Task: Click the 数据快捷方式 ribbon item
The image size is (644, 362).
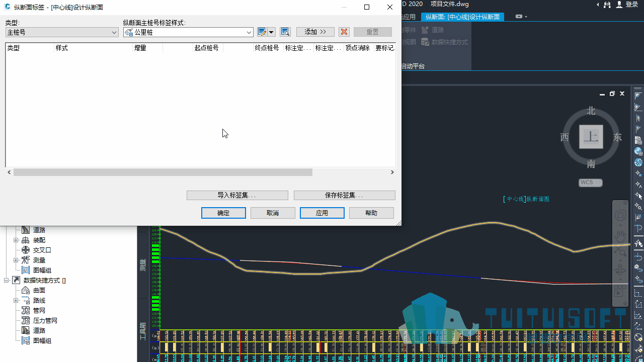Action: point(445,42)
